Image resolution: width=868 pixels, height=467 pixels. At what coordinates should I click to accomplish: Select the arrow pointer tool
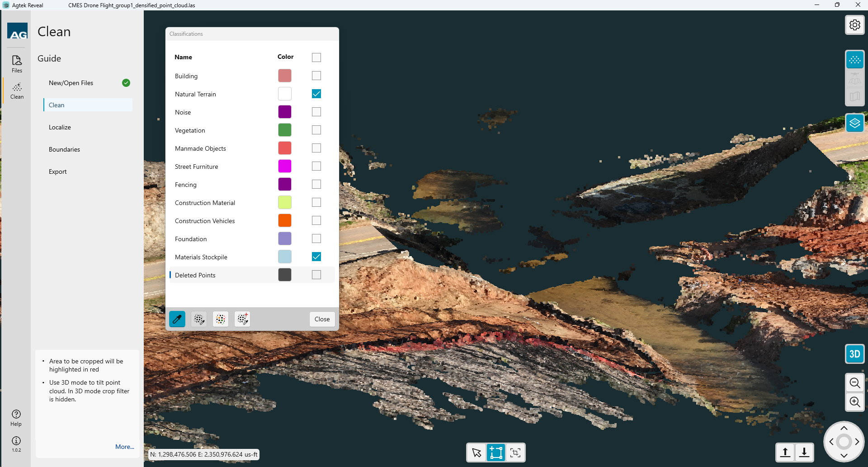pyautogui.click(x=476, y=453)
